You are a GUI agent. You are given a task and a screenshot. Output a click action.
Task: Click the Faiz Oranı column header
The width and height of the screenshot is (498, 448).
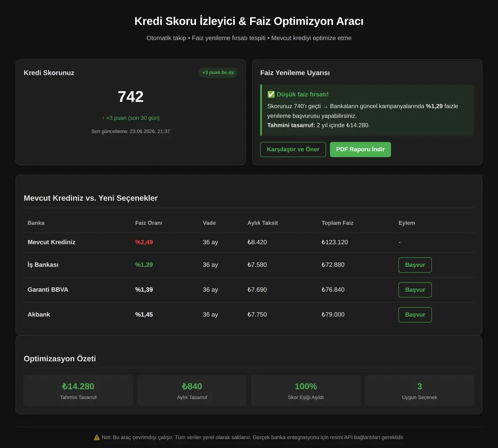tap(149, 223)
